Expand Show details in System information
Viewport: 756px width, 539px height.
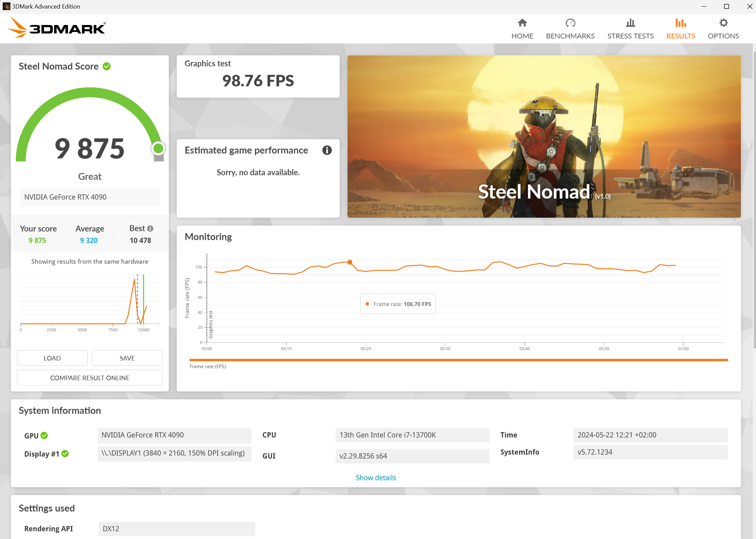click(375, 477)
